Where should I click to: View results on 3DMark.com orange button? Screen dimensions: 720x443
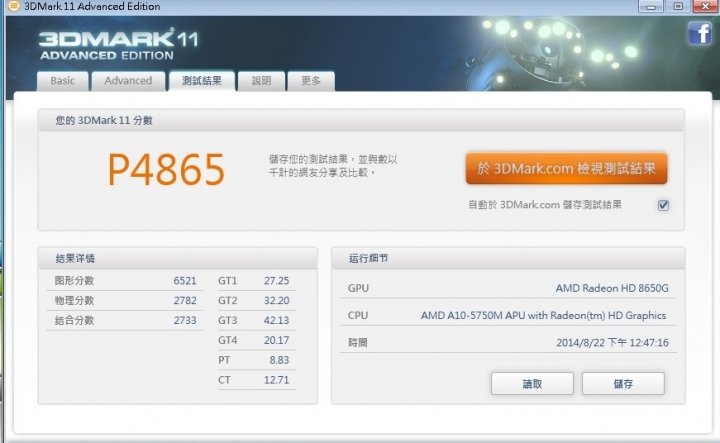566,168
